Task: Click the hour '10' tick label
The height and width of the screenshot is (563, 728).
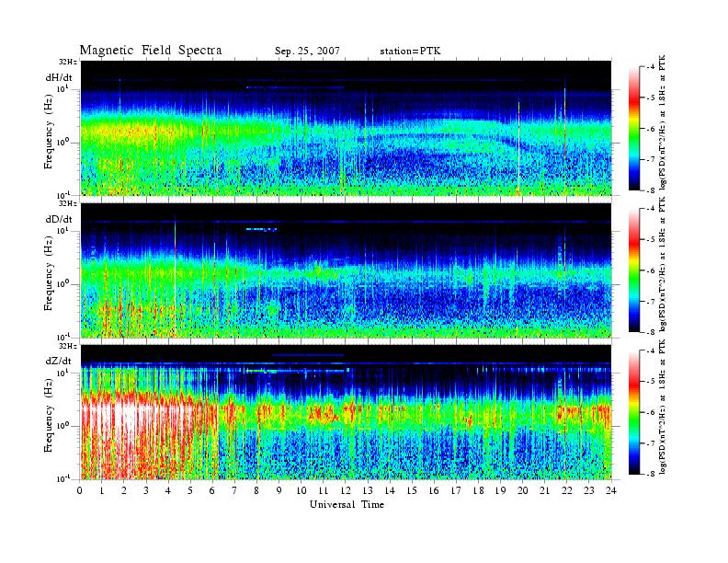Action: tap(301, 491)
